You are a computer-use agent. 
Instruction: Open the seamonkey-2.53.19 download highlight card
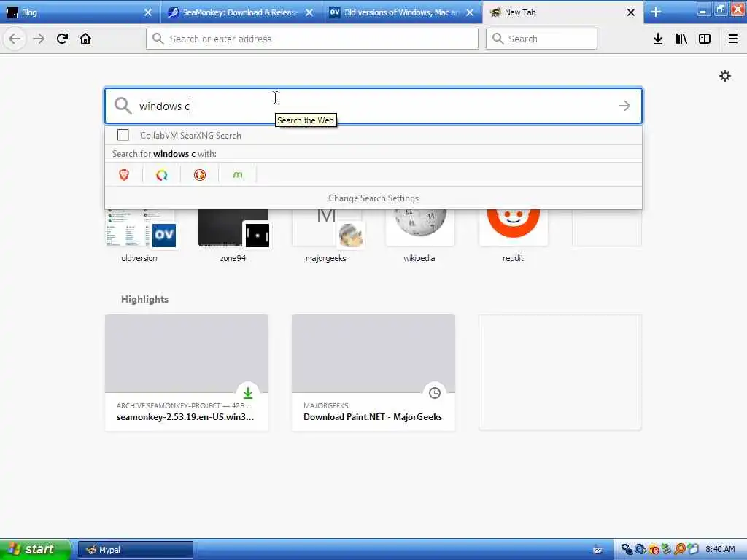pyautogui.click(x=187, y=373)
